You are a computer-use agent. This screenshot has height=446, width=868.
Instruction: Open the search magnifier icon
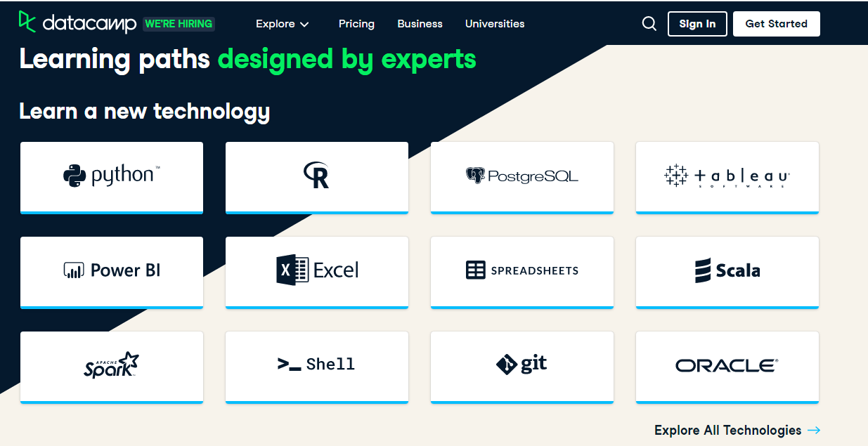(649, 24)
